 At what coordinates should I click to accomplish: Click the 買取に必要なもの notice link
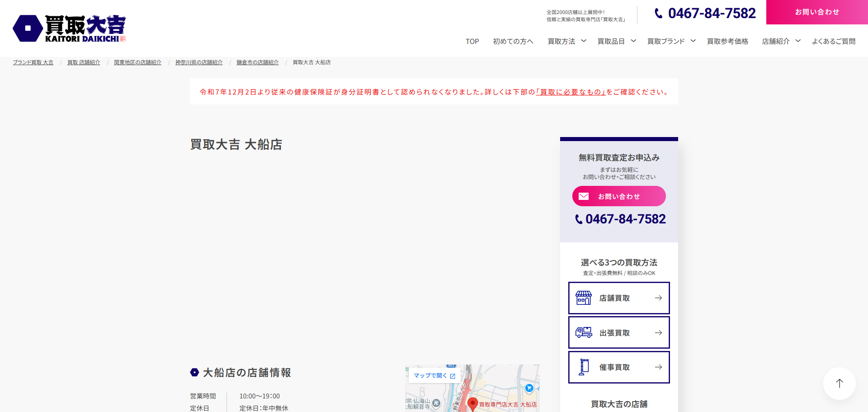coord(571,92)
